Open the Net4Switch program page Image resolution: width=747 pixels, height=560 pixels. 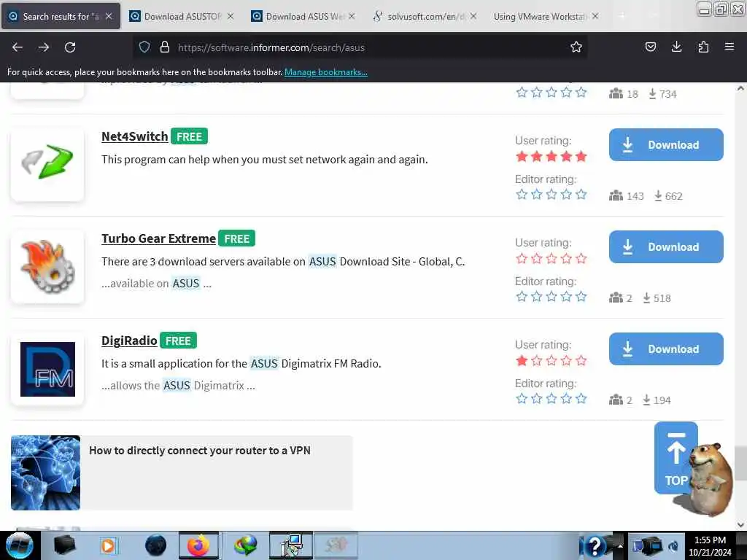(x=134, y=136)
